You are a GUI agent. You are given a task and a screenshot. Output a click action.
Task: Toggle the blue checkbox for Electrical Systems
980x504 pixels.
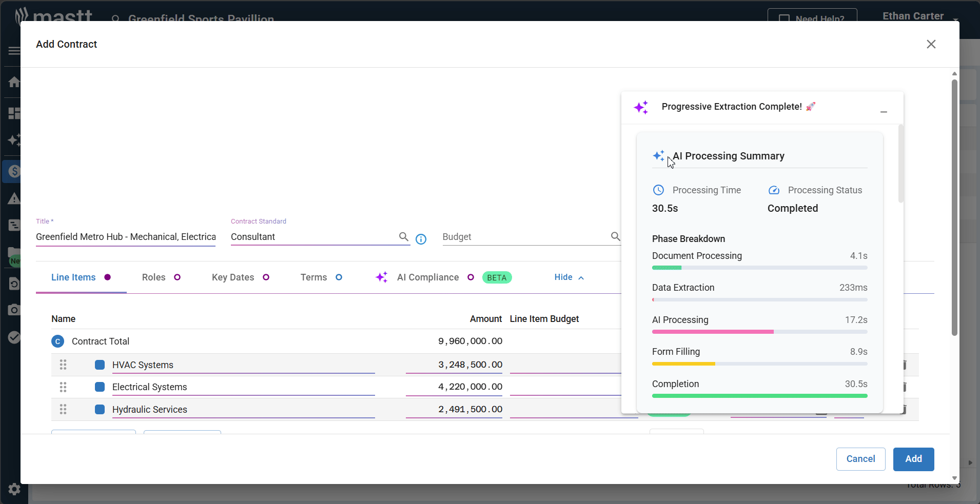coord(100,387)
